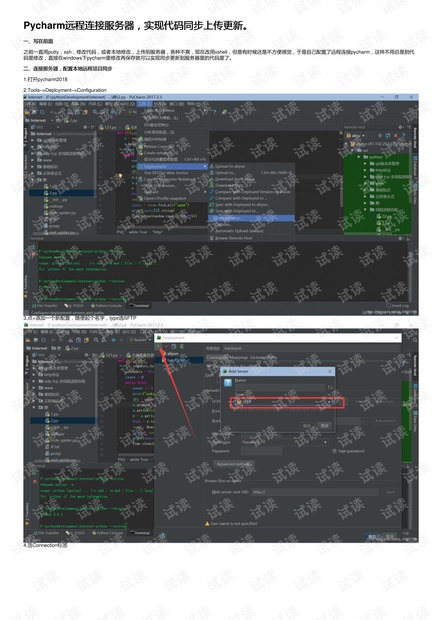The width and height of the screenshot is (440, 620).
Task: Toggle the Save password checkbox
Action: 334,451
